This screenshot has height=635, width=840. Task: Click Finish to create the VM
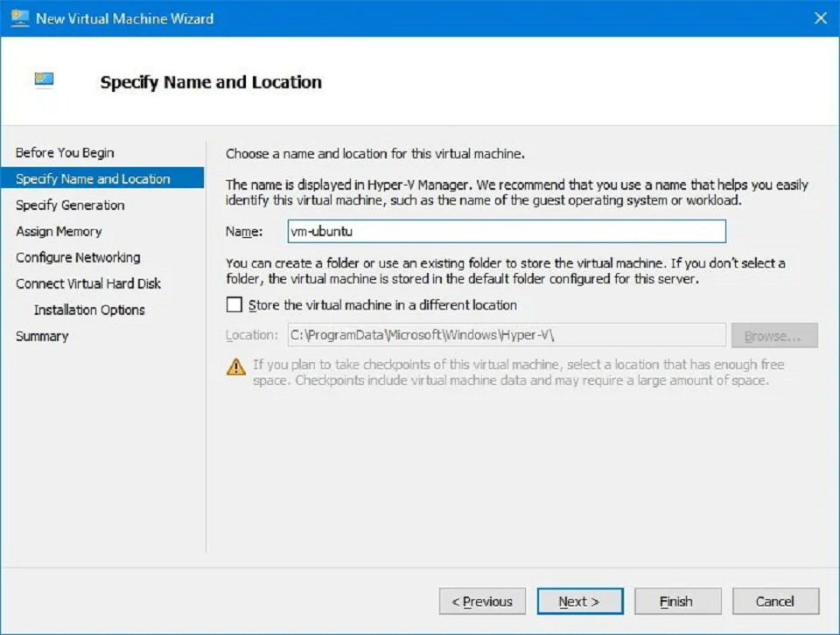tap(677, 601)
